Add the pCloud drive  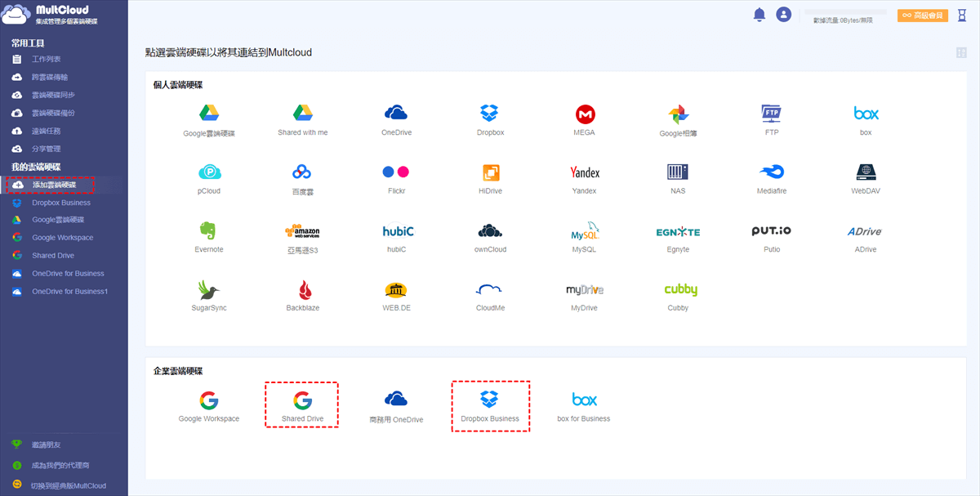click(209, 172)
